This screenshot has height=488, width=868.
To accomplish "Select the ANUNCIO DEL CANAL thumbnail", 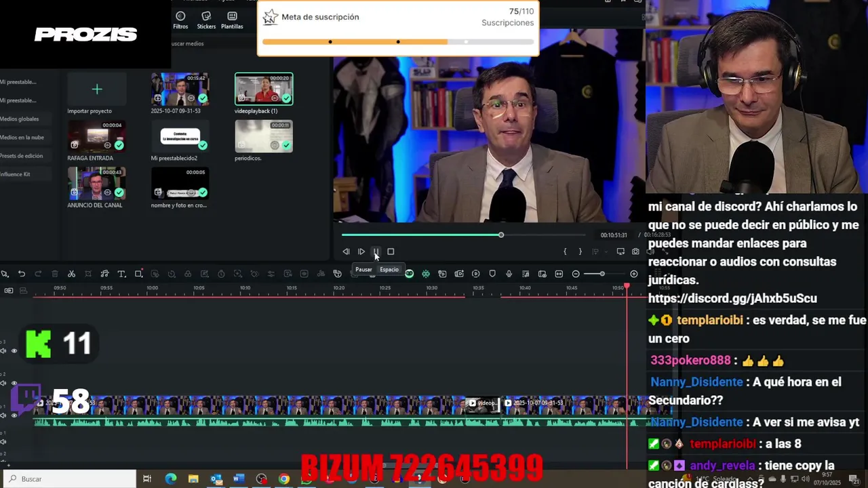I will (x=96, y=184).
